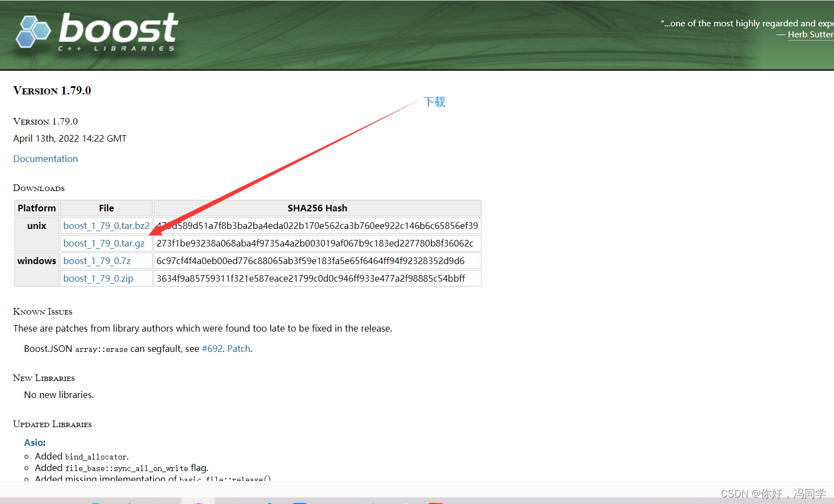Download the boost_1_79_0.tar.gz archive
834x504 pixels.
click(104, 243)
